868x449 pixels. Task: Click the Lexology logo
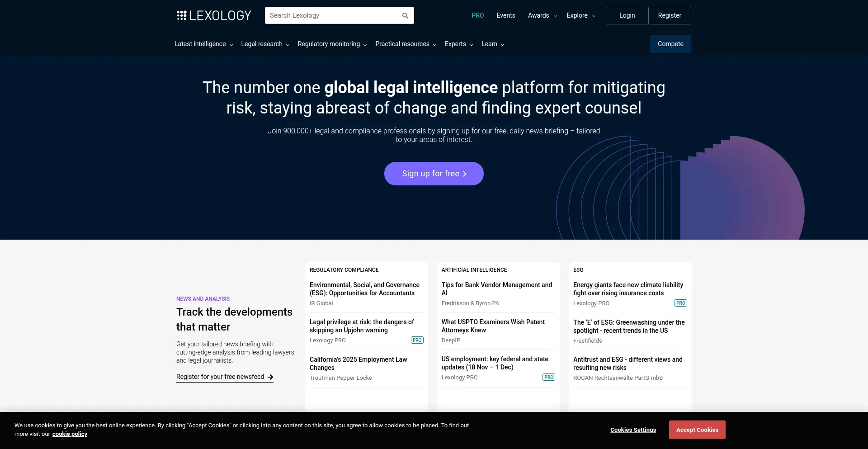tap(214, 16)
